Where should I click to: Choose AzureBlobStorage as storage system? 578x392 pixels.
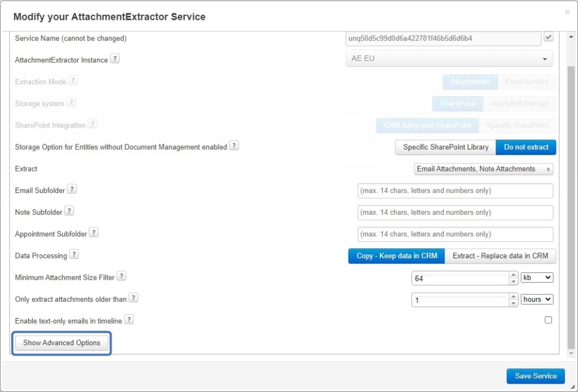pos(519,104)
